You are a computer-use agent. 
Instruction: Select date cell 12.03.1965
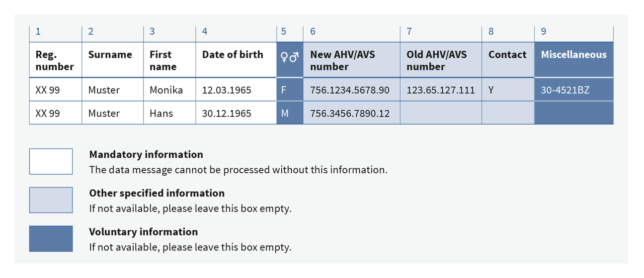pos(226,90)
